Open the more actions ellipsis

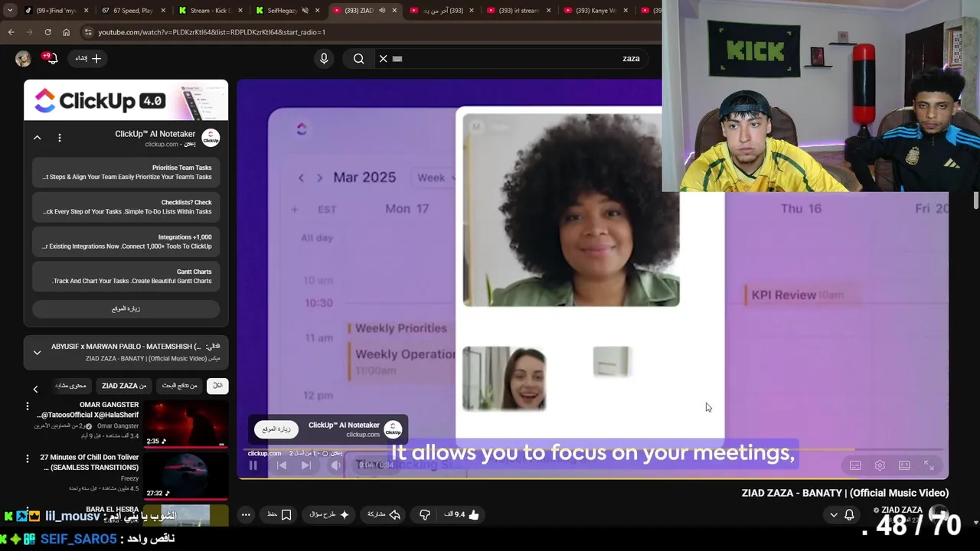tap(246, 515)
